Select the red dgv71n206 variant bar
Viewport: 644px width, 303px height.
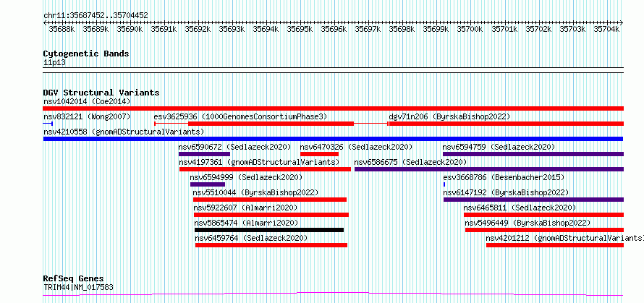tap(507, 124)
